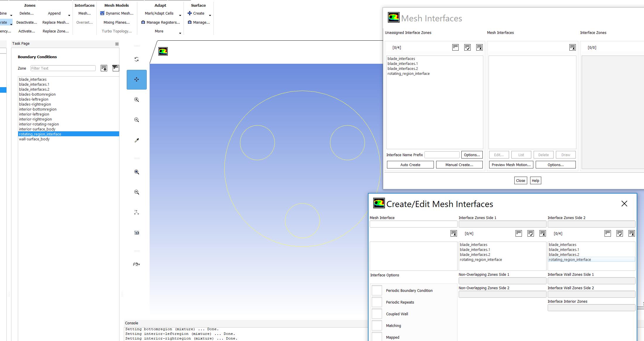
Task: Expand the Adapt More dropdown
Action: [x=180, y=33]
